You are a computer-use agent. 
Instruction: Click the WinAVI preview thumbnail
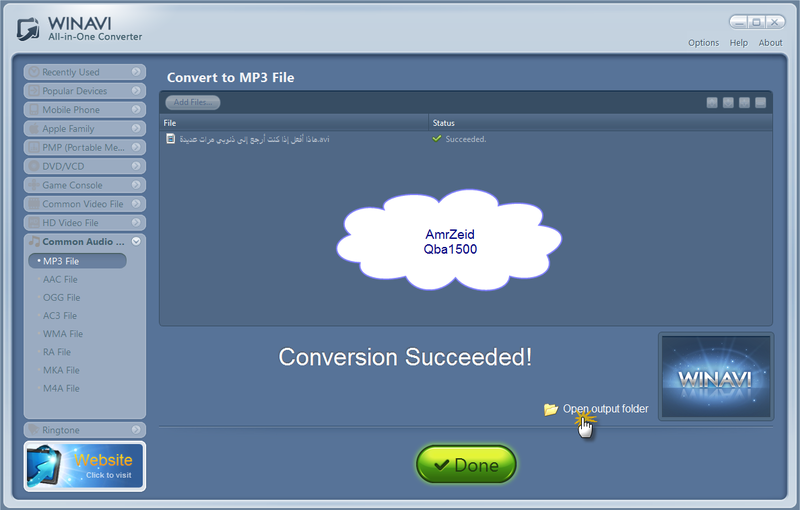tap(716, 376)
